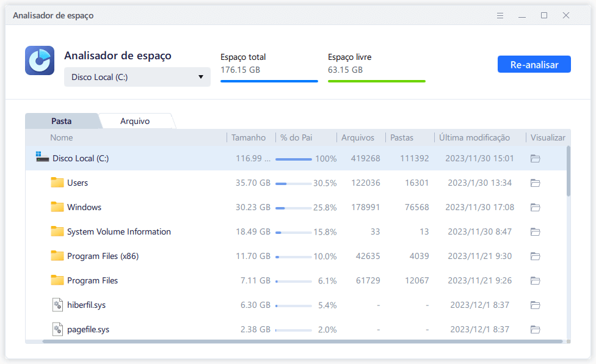Switch to the Arquivo tab

pyautogui.click(x=135, y=121)
